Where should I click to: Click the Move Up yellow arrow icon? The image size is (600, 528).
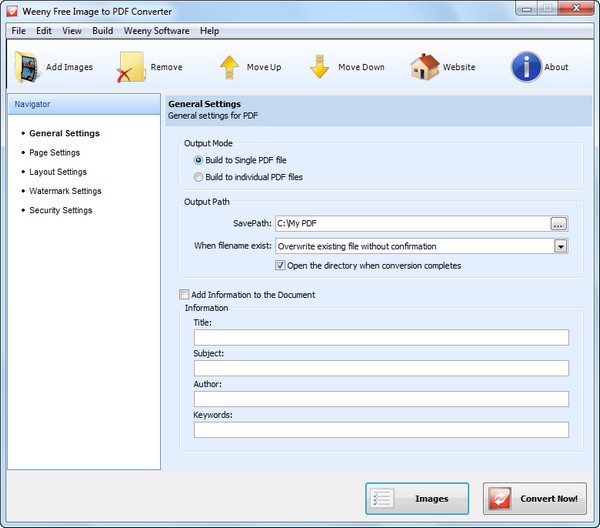click(229, 67)
